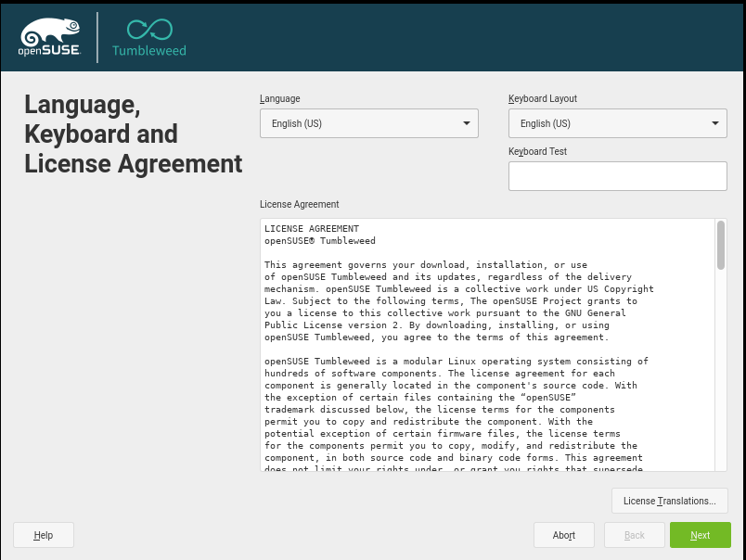Click the license scrollbar thumb

click(721, 245)
